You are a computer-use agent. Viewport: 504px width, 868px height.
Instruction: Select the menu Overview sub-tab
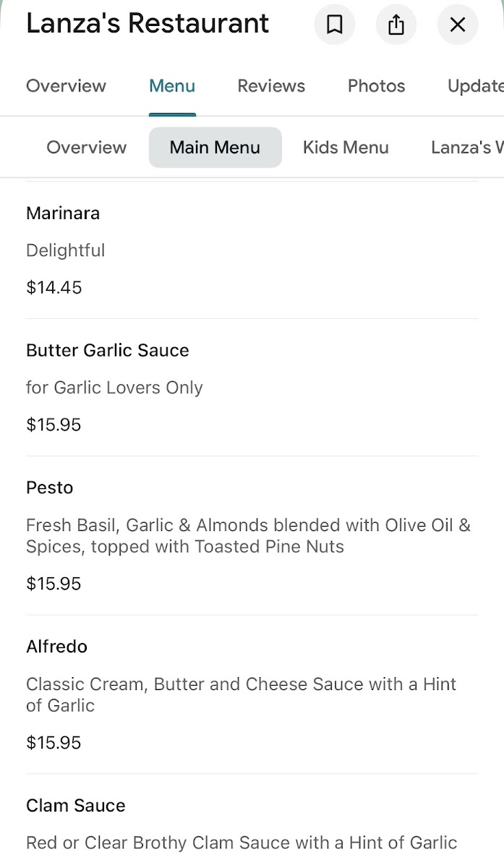[86, 148]
